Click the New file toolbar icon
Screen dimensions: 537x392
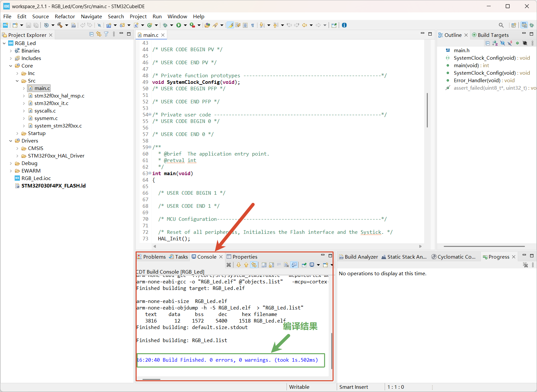(x=15, y=25)
